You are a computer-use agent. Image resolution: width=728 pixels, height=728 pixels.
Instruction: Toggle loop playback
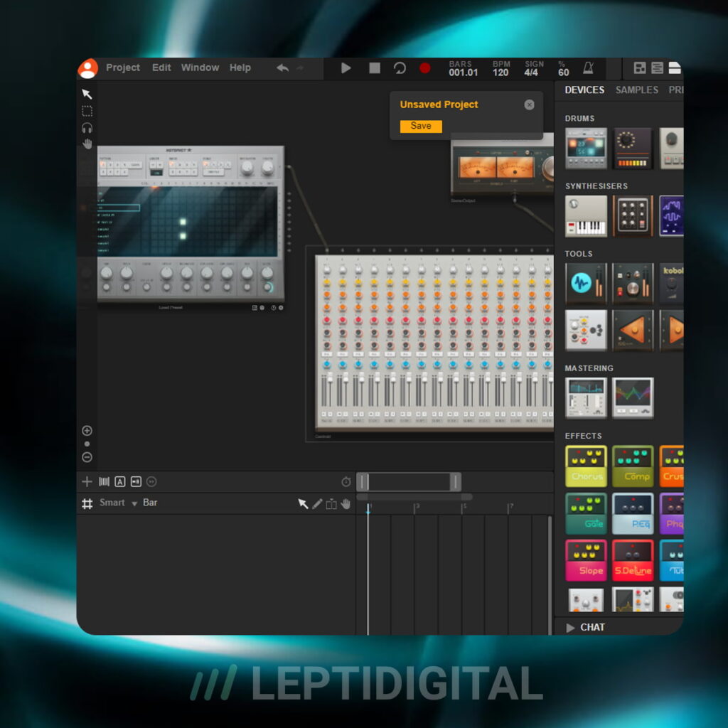(400, 68)
